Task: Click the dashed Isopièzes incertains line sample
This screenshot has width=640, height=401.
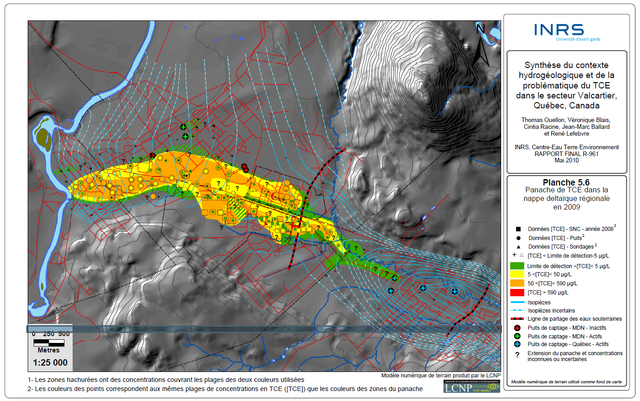Action: (517, 311)
